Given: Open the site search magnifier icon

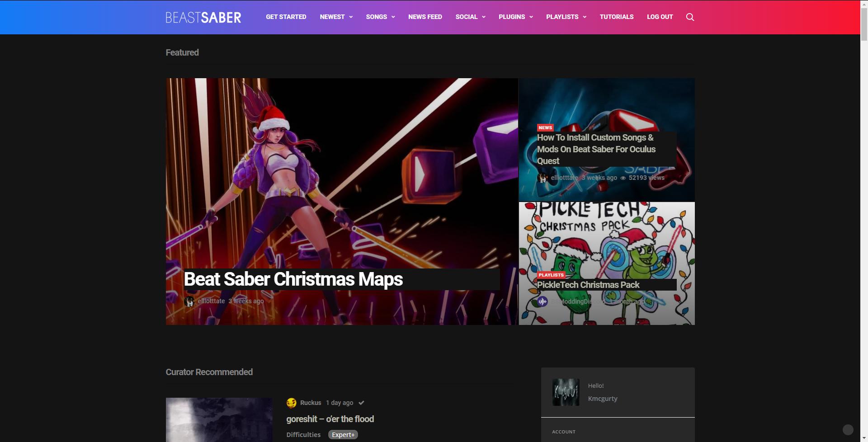Looking at the screenshot, I should pos(690,17).
